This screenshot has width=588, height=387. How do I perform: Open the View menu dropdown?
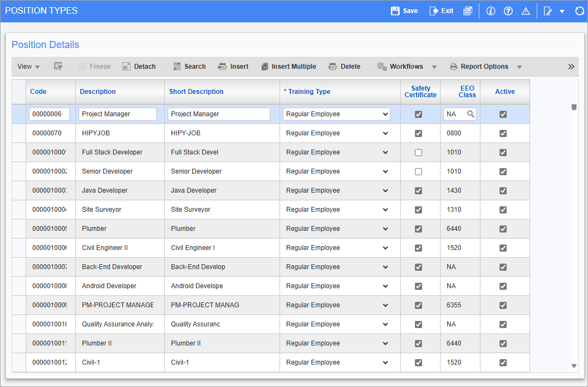[28, 67]
